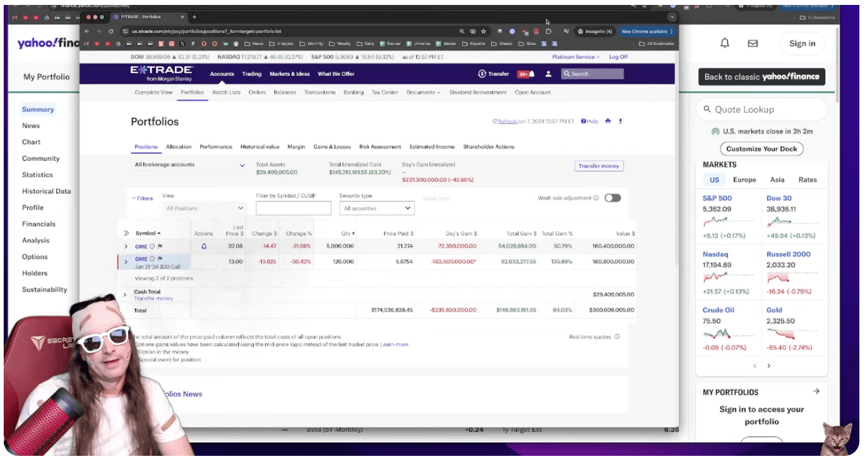Screen dimensions: 868x462
Task: Click next arrow under Yahoo Markets cards
Action: pyautogui.click(x=769, y=366)
